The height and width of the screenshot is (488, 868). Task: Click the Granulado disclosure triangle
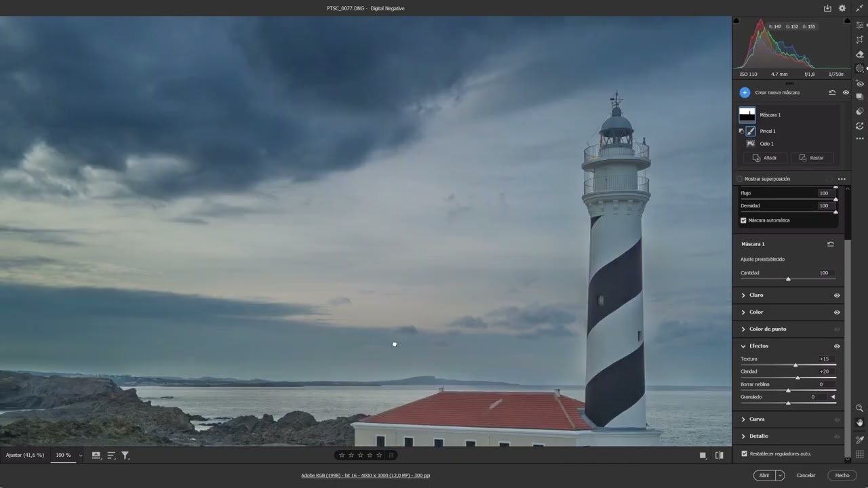pos(833,397)
